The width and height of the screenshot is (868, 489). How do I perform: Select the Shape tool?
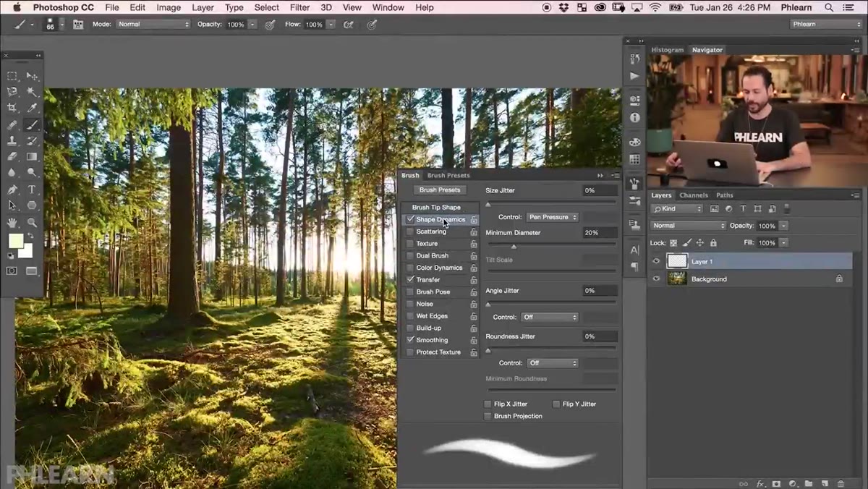coord(33,206)
